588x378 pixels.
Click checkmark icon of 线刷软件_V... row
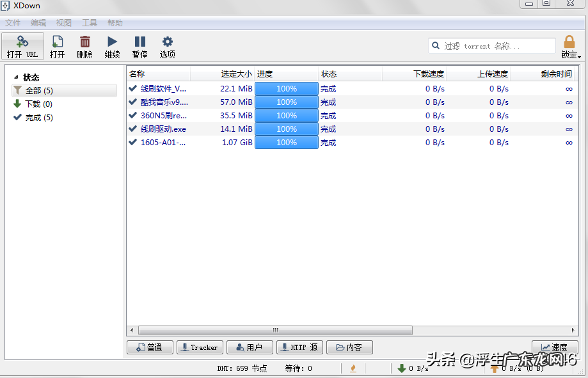[x=132, y=88]
